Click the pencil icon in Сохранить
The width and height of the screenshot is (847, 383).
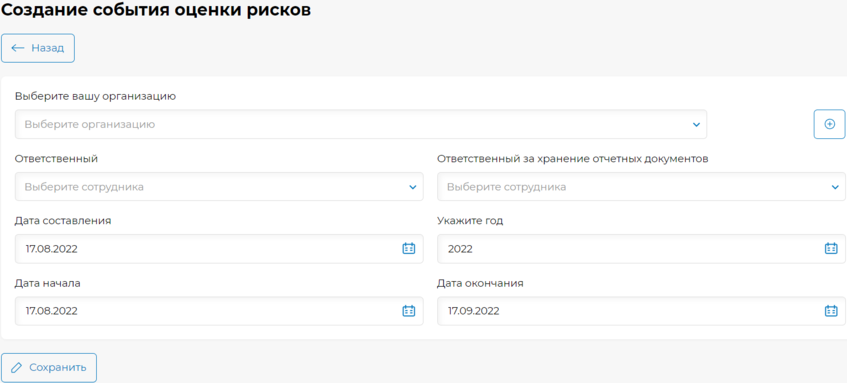point(17,368)
